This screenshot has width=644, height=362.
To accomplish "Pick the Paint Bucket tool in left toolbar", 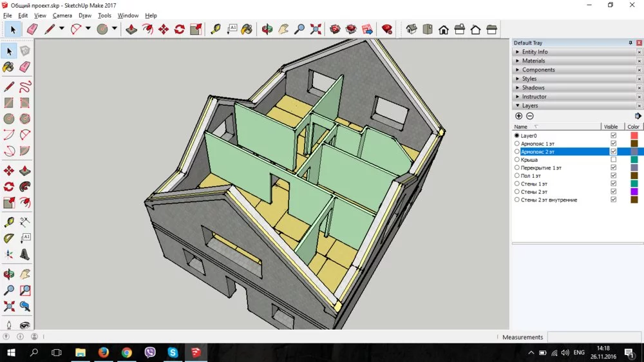I will 8,67.
